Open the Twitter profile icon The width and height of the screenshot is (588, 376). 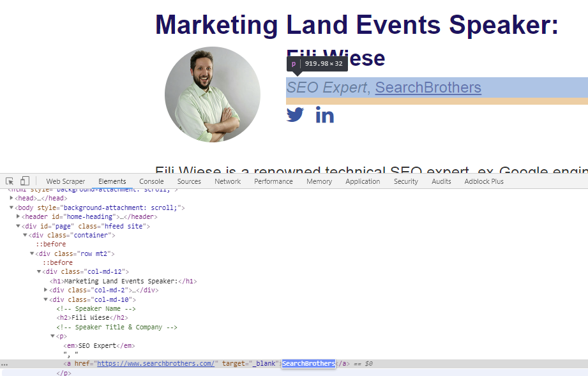295,115
